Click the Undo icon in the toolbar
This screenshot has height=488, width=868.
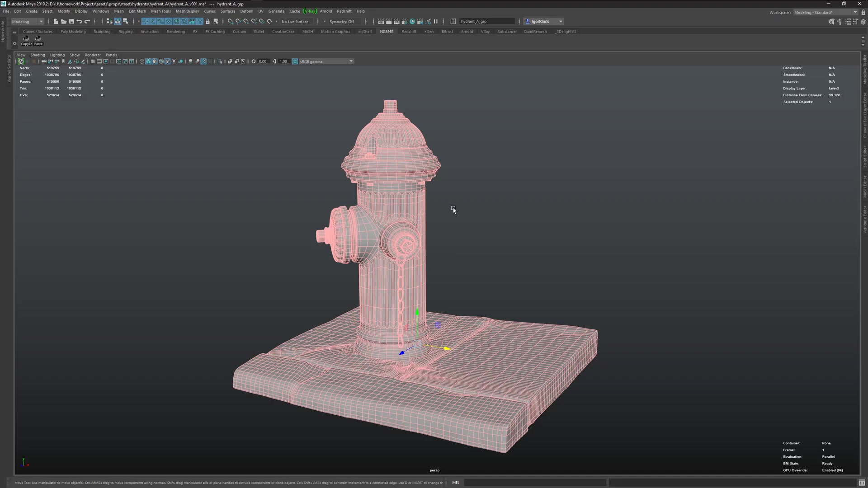80,21
